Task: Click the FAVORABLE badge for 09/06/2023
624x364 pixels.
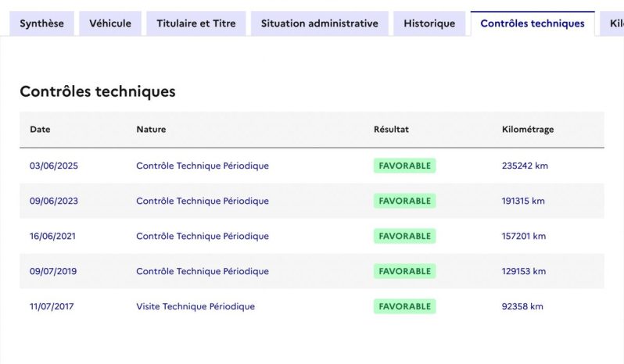Action: 405,201
